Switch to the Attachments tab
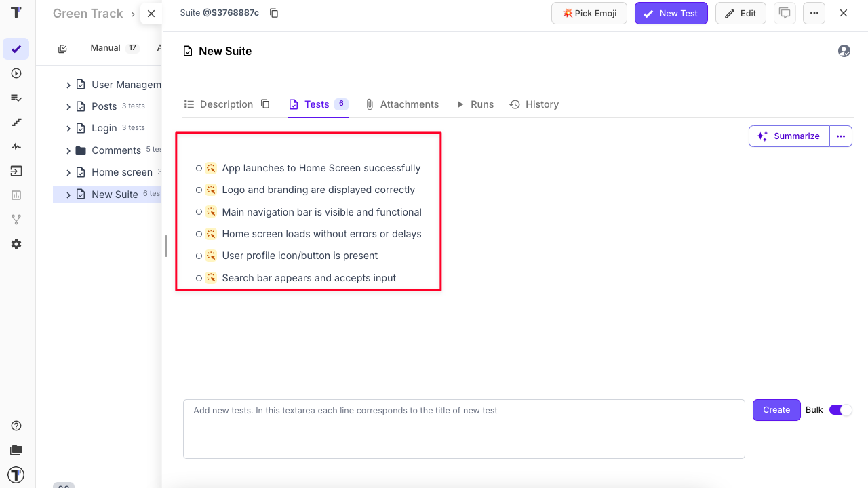 click(402, 104)
